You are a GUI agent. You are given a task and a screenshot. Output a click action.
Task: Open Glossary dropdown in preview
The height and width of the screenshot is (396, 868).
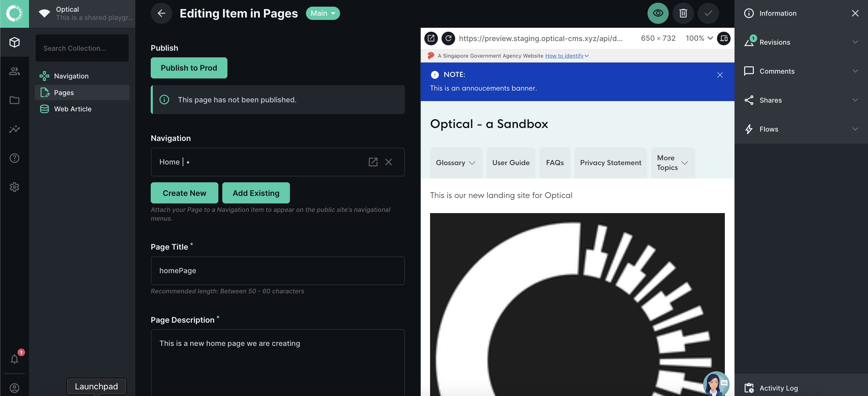pos(455,162)
